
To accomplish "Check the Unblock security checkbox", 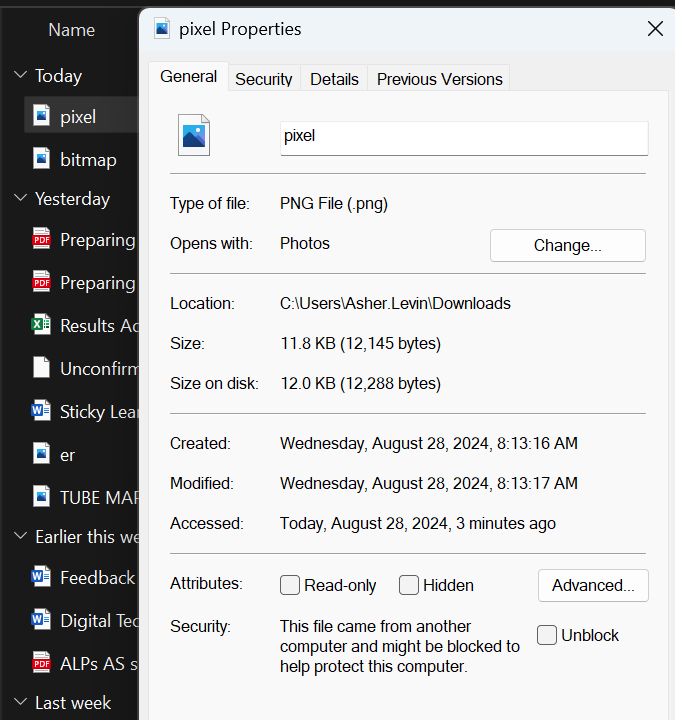I will (x=547, y=635).
